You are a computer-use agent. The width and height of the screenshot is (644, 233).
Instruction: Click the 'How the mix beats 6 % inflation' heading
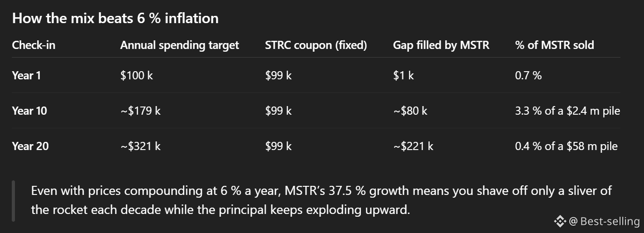coord(115,18)
